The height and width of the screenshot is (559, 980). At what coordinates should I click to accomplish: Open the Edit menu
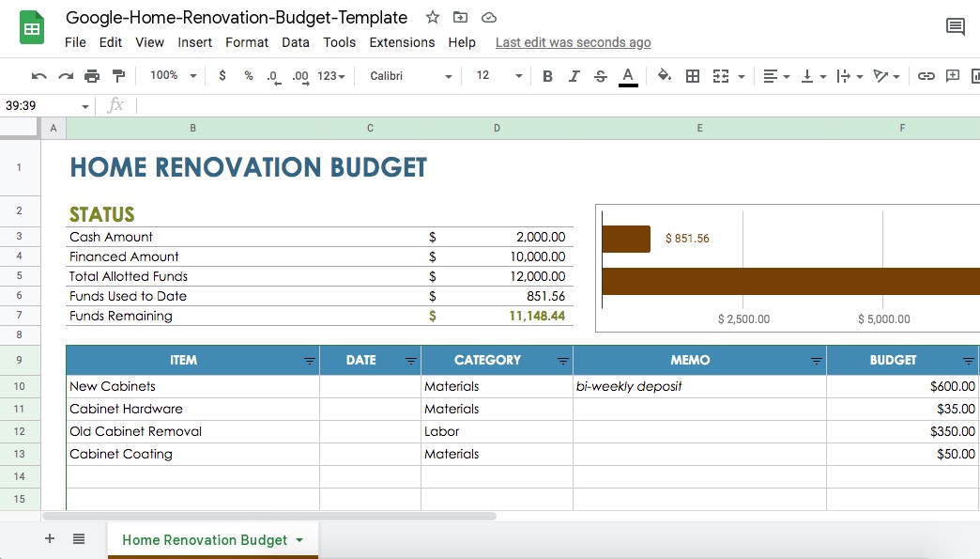111,42
